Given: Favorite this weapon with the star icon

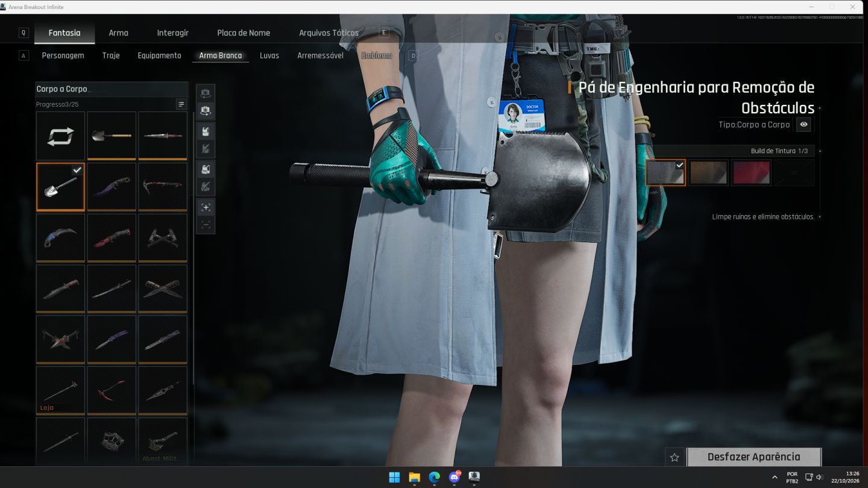Looking at the screenshot, I should click(675, 457).
